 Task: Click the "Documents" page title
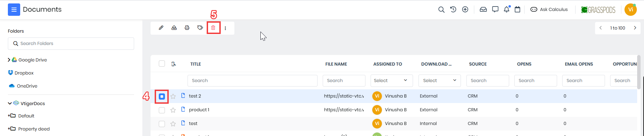pyautogui.click(x=42, y=10)
